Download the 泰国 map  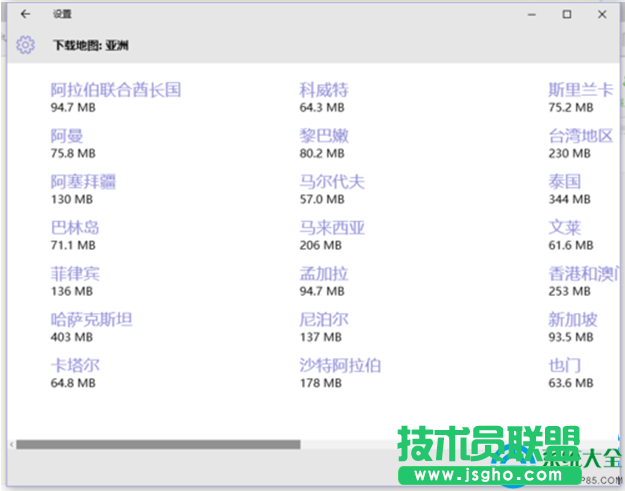564,182
